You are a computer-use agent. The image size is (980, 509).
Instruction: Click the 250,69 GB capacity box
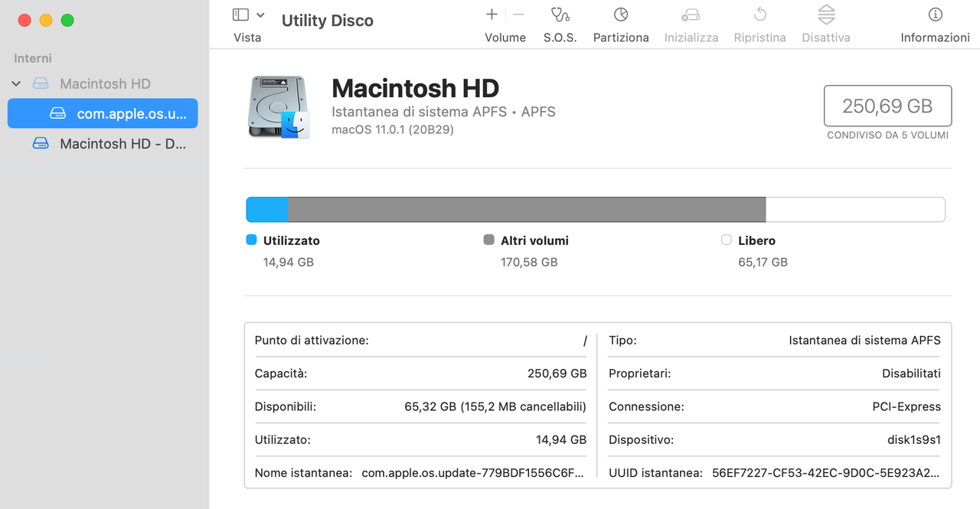pos(887,106)
